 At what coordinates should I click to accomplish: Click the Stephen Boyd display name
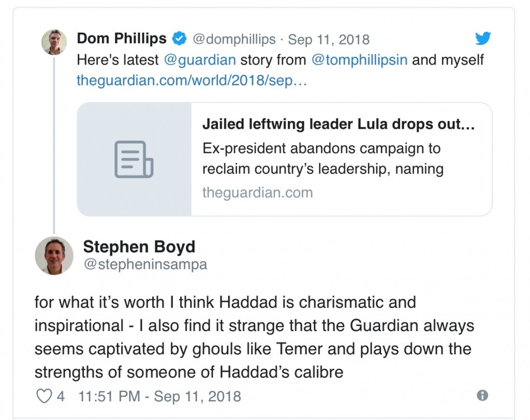[x=139, y=247]
